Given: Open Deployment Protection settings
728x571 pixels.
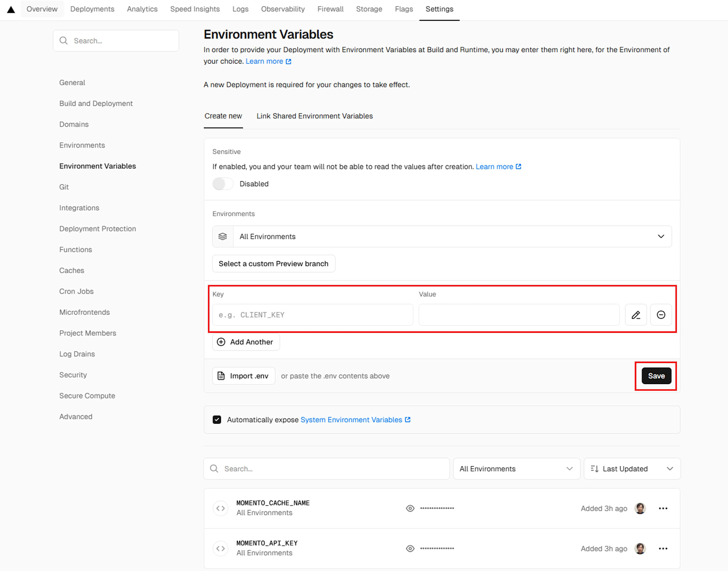Looking at the screenshot, I should (98, 229).
